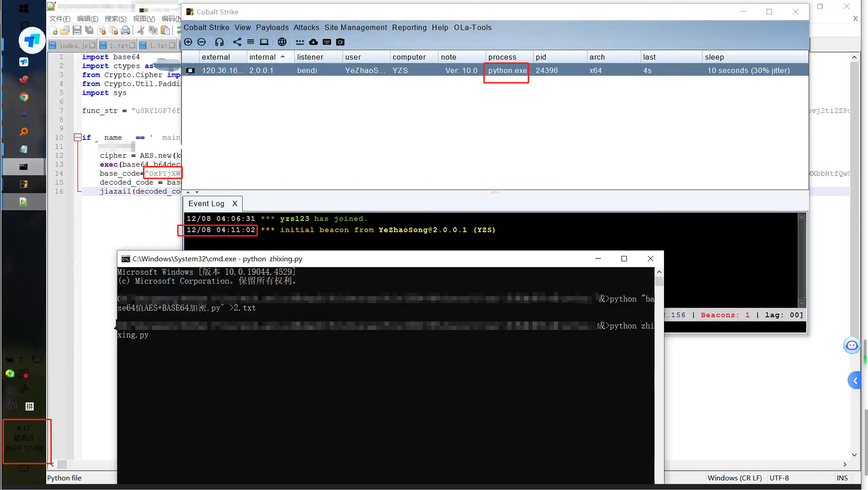
Task: Toggle 英 input language indicator
Action: point(13,406)
